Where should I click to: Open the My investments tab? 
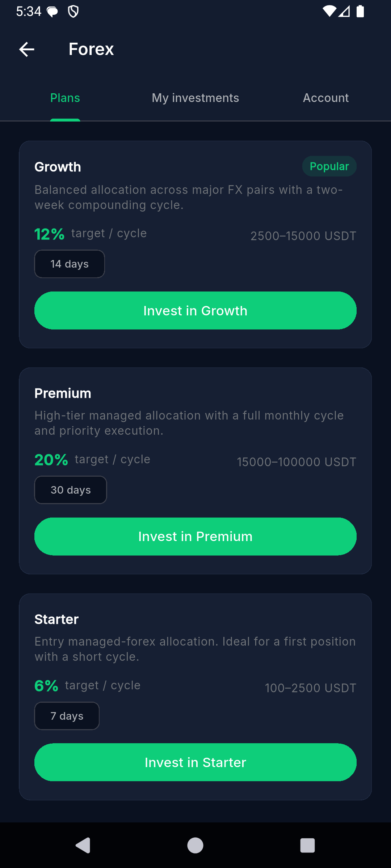click(x=195, y=98)
